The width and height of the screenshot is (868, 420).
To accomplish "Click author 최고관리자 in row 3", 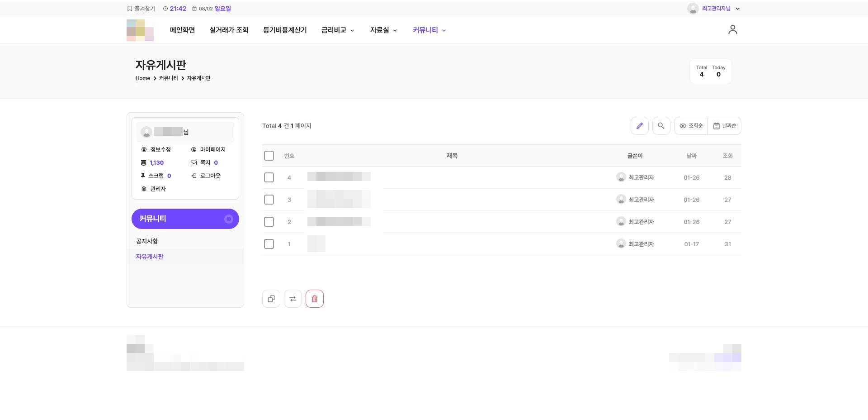I will (x=641, y=200).
